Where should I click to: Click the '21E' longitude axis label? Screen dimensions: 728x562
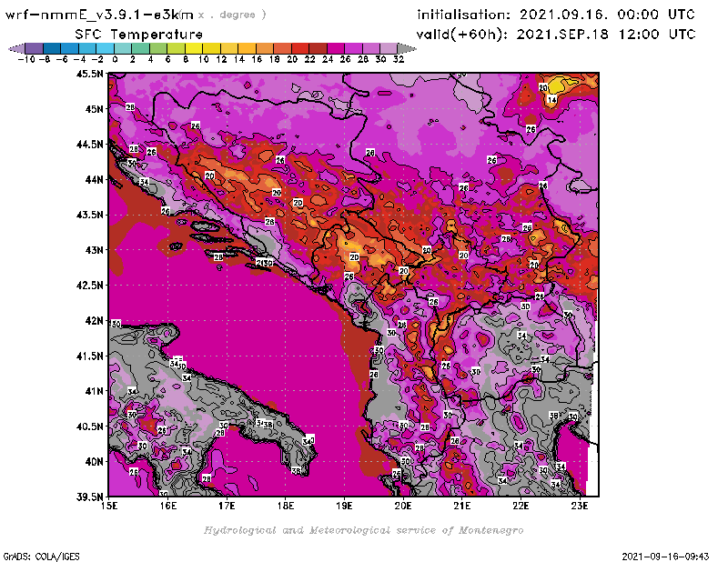coord(462,506)
